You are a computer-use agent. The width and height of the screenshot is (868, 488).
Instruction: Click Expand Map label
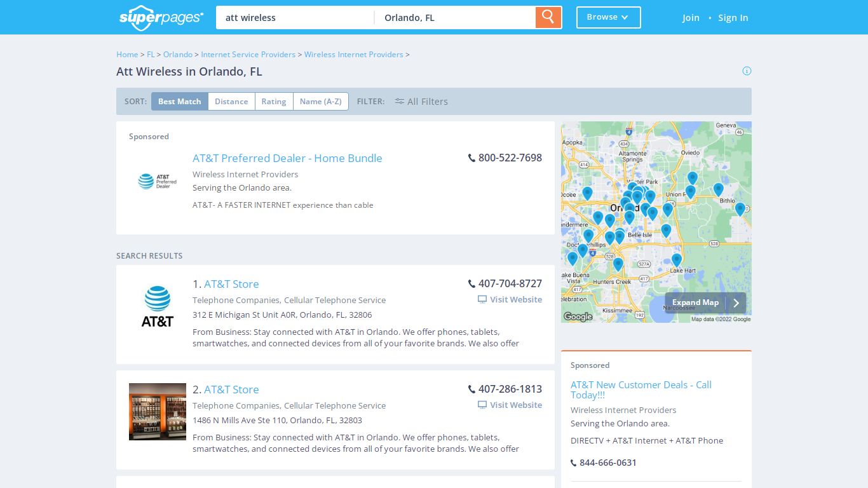(696, 303)
